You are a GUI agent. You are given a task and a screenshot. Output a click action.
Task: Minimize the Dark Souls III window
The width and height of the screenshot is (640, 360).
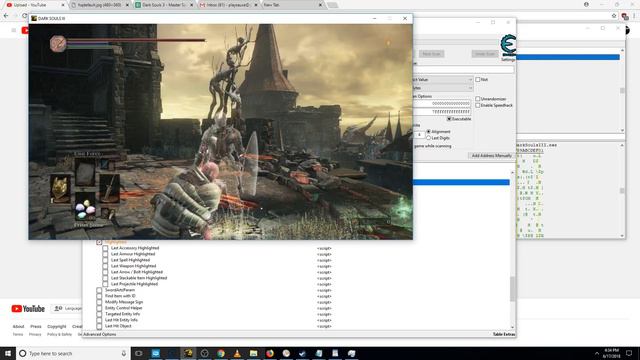374,18
